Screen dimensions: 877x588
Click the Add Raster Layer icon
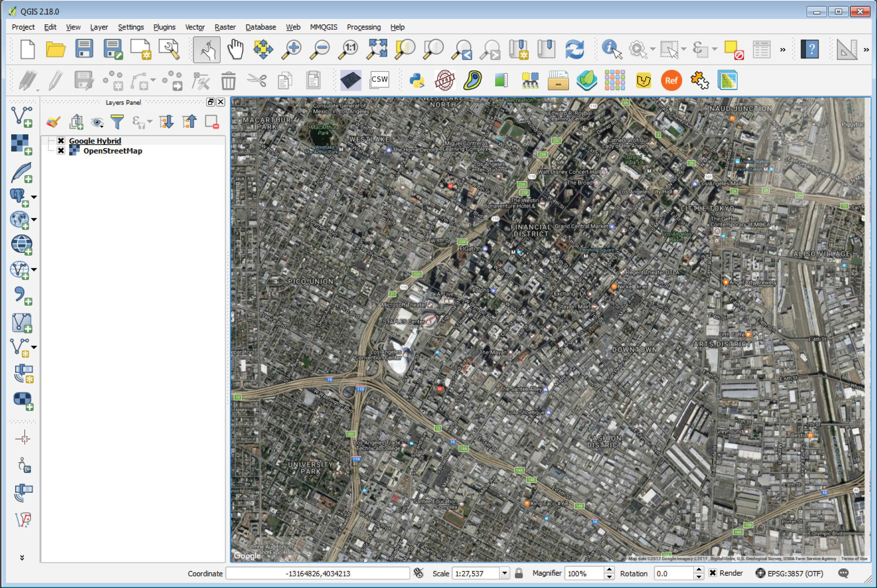point(21,145)
